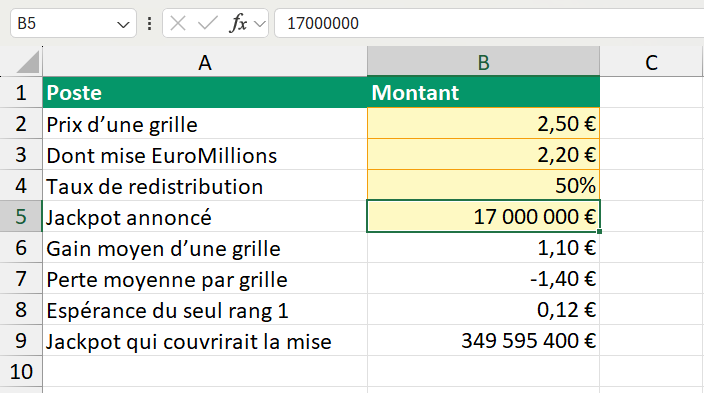Select cell 'Jackpot qui couvrirait la mise'
The height and width of the screenshot is (393, 704).
coord(205,340)
